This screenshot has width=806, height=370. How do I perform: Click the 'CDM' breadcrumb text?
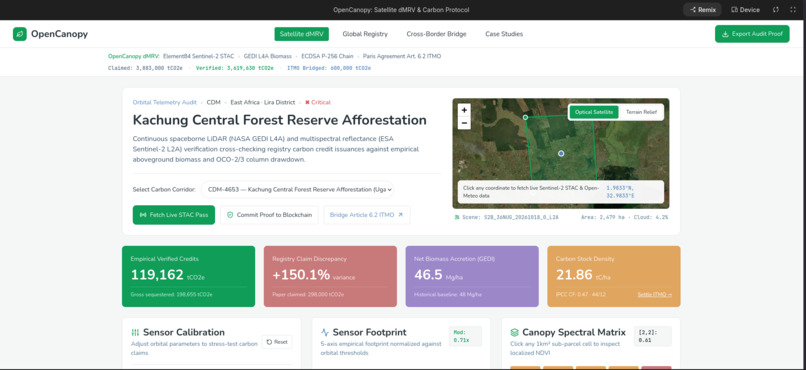click(213, 102)
